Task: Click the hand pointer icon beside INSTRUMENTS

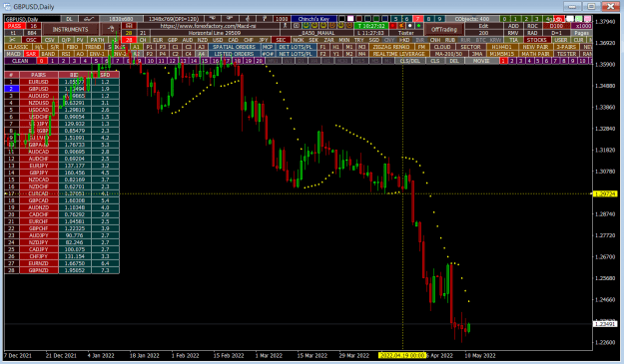Action: (x=112, y=29)
